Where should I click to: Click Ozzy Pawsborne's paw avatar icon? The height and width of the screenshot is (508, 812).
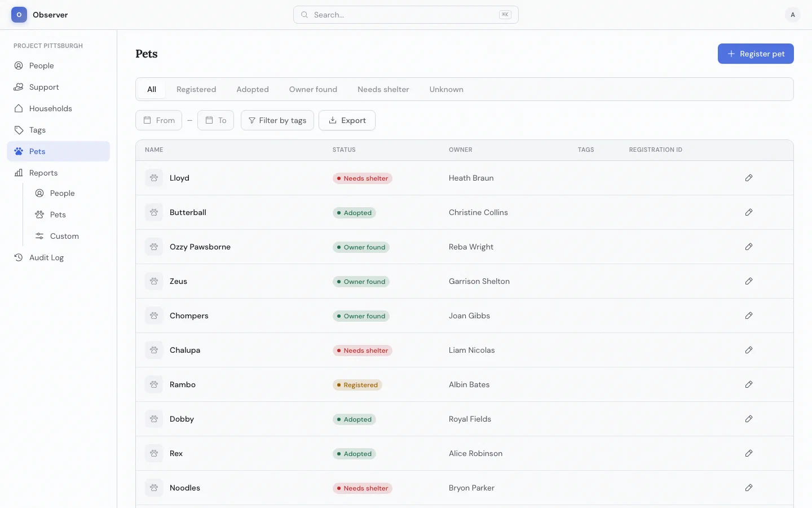[154, 247]
